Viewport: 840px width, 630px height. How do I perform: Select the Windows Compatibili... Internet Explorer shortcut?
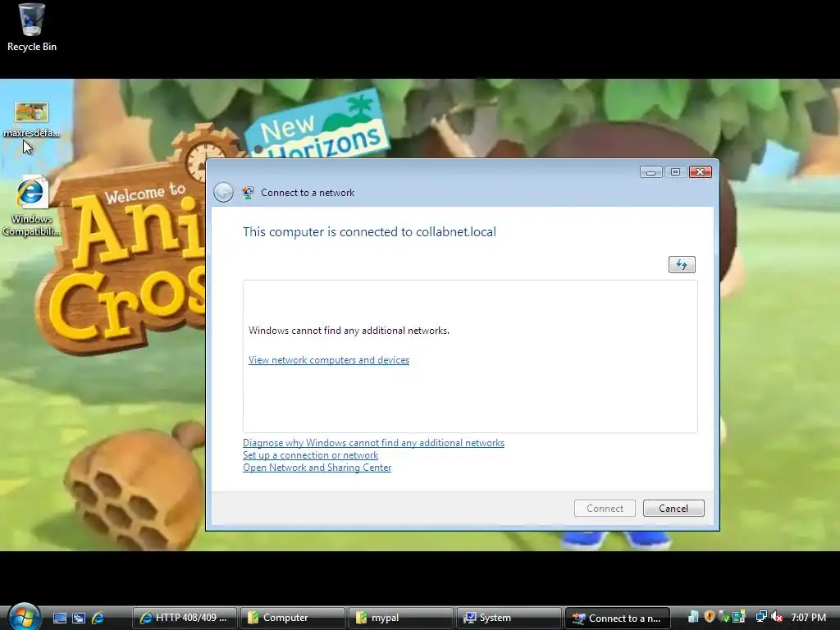coord(31,206)
